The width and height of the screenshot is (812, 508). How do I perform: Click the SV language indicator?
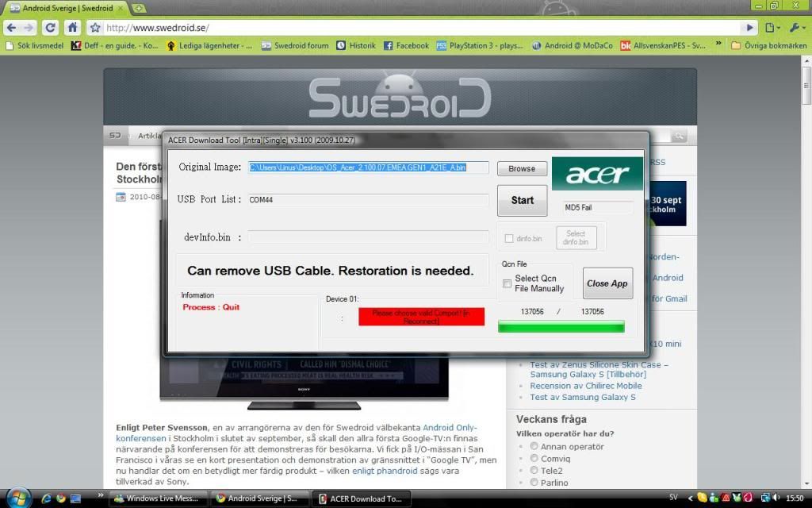673,497
